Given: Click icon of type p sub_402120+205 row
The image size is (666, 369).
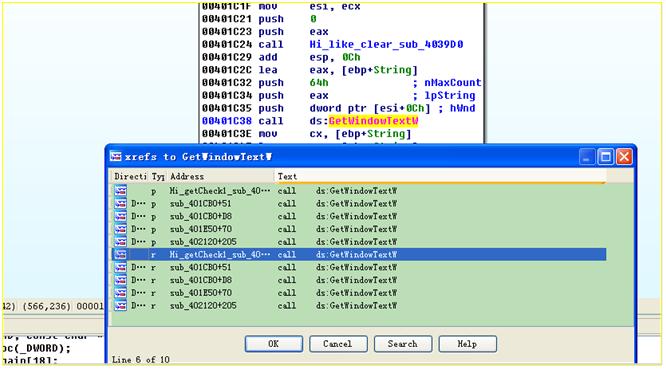Looking at the screenshot, I should click(121, 242).
